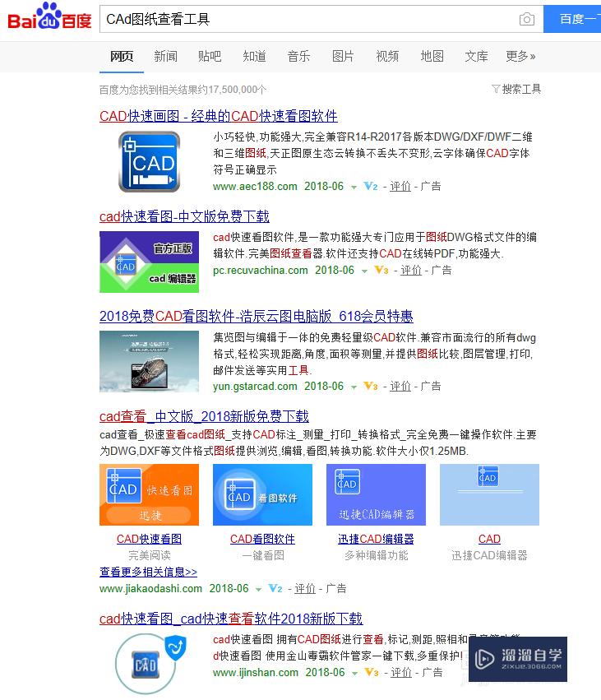
Task: Switch to the 知道 tab
Action: tap(254, 56)
